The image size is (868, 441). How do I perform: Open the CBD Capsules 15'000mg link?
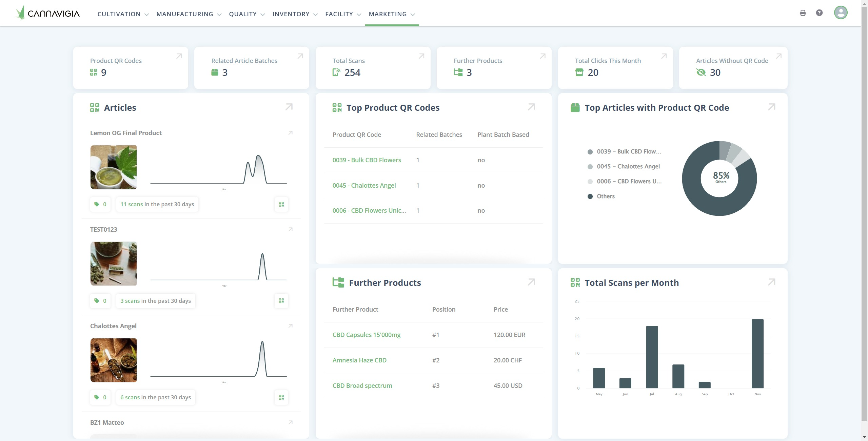366,335
